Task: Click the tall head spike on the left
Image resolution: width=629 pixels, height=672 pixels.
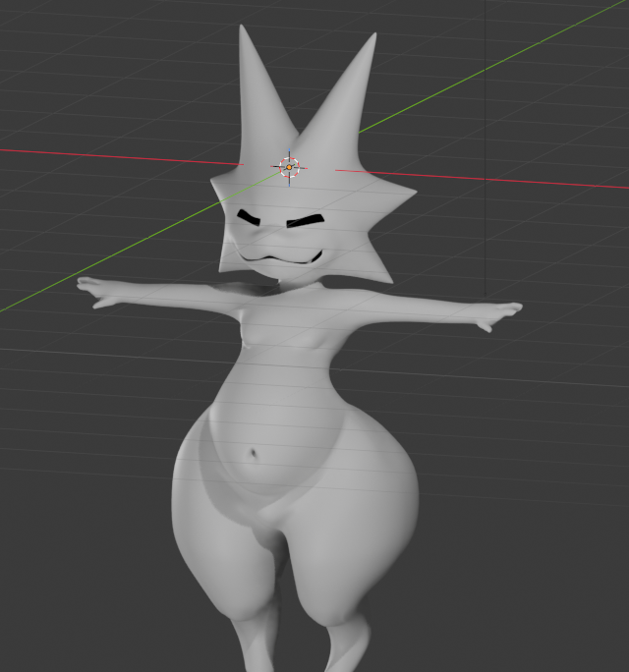Action: 262,96
